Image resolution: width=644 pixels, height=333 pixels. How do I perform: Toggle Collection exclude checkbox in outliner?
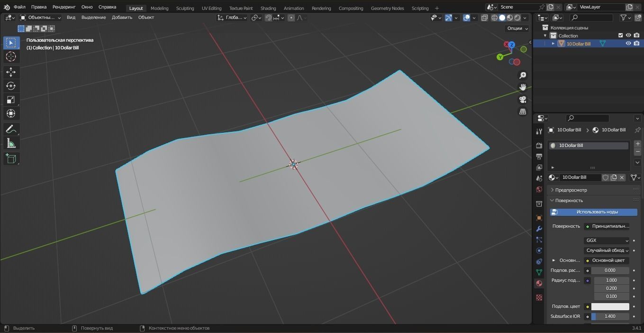click(x=620, y=36)
